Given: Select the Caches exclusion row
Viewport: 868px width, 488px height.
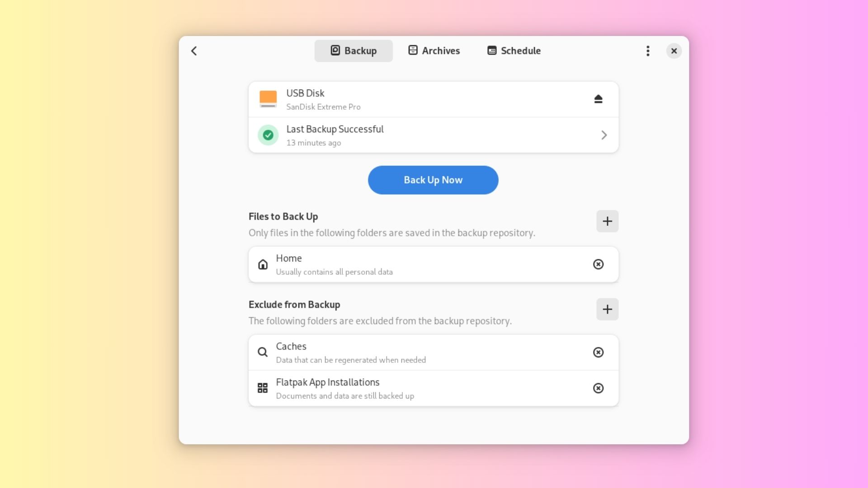Looking at the screenshot, I should [x=407, y=352].
